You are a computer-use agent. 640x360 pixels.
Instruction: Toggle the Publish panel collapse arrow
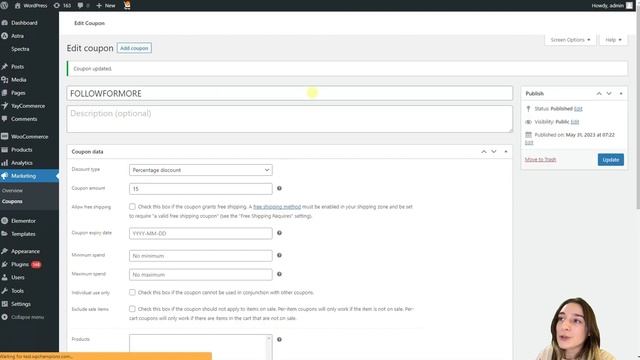click(x=621, y=94)
